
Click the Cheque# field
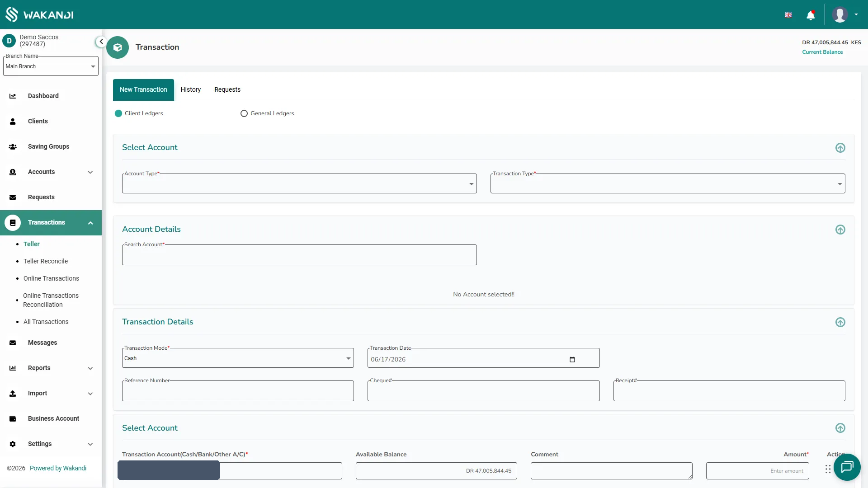tap(484, 391)
